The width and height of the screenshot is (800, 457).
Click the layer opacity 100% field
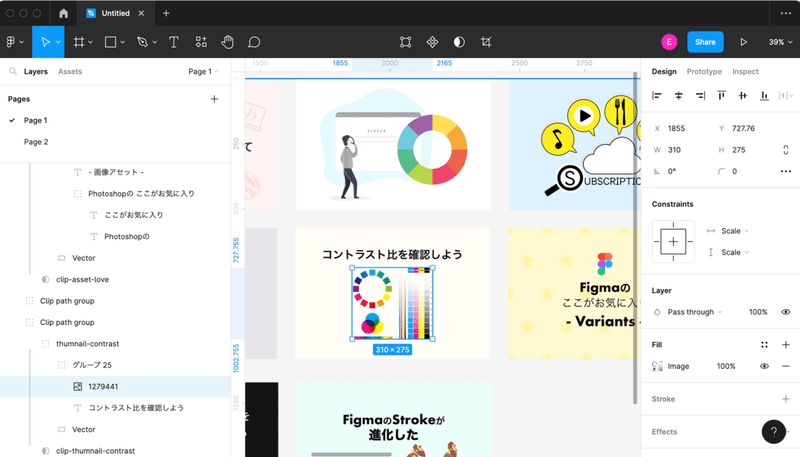click(758, 312)
